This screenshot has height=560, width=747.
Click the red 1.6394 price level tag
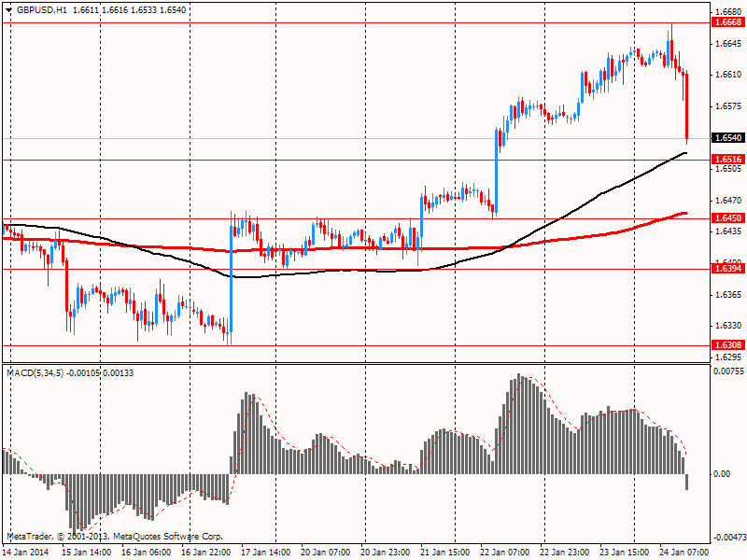coord(727,269)
